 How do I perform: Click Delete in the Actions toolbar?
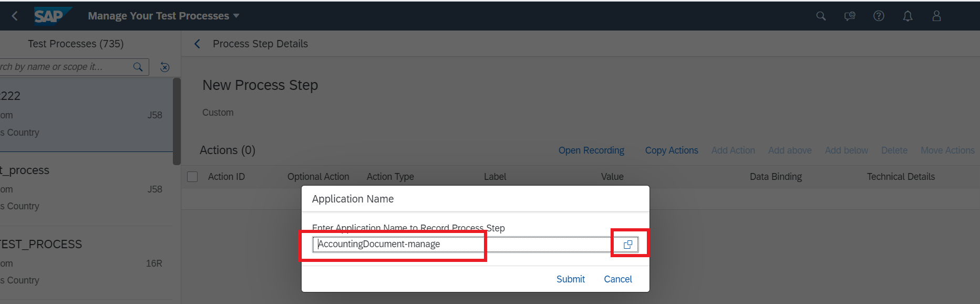pyautogui.click(x=894, y=150)
